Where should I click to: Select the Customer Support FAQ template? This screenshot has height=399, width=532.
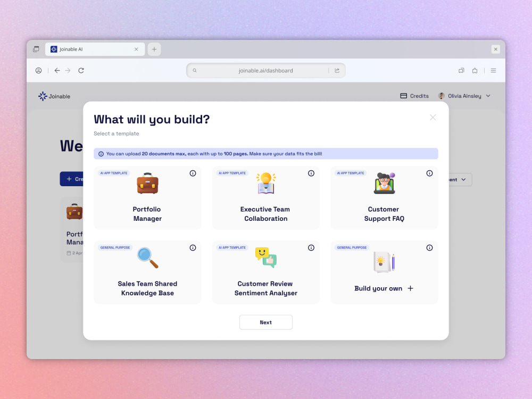click(x=384, y=198)
